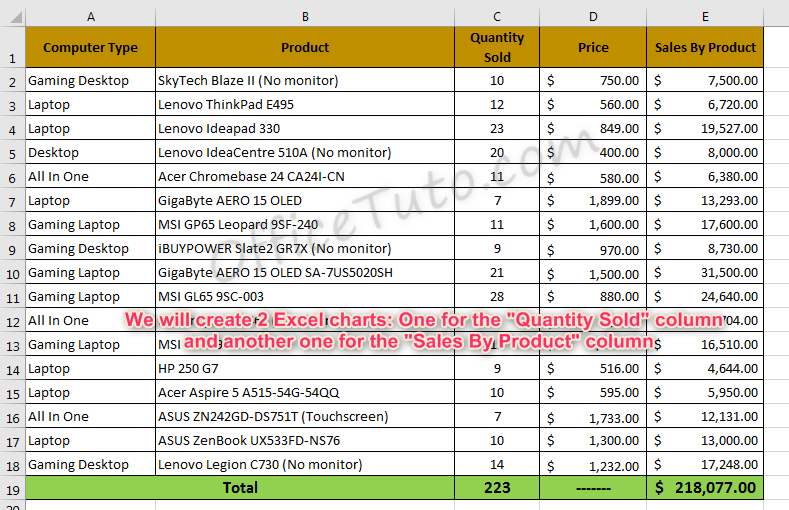This screenshot has width=789, height=510.
Task: Select cell "Lenovo Legion C730 (No monitor)"
Action: pyautogui.click(x=305, y=464)
